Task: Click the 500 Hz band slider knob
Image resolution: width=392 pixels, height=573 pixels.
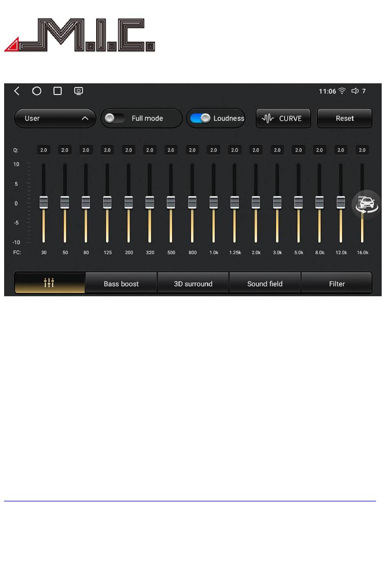Action: [171, 203]
